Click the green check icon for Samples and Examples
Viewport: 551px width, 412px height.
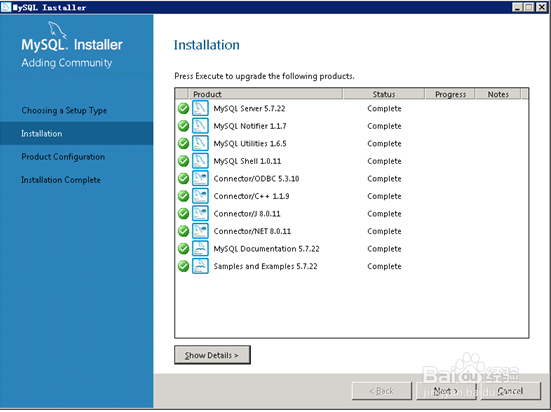tap(183, 266)
